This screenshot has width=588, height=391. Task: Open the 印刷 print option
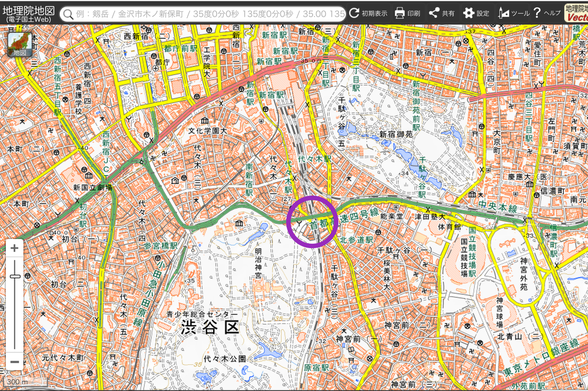(x=407, y=13)
